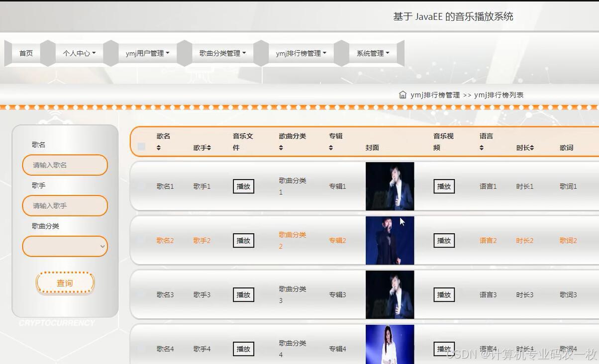Open the cover image of 歌名3
599x364 pixels.
pyautogui.click(x=390, y=294)
